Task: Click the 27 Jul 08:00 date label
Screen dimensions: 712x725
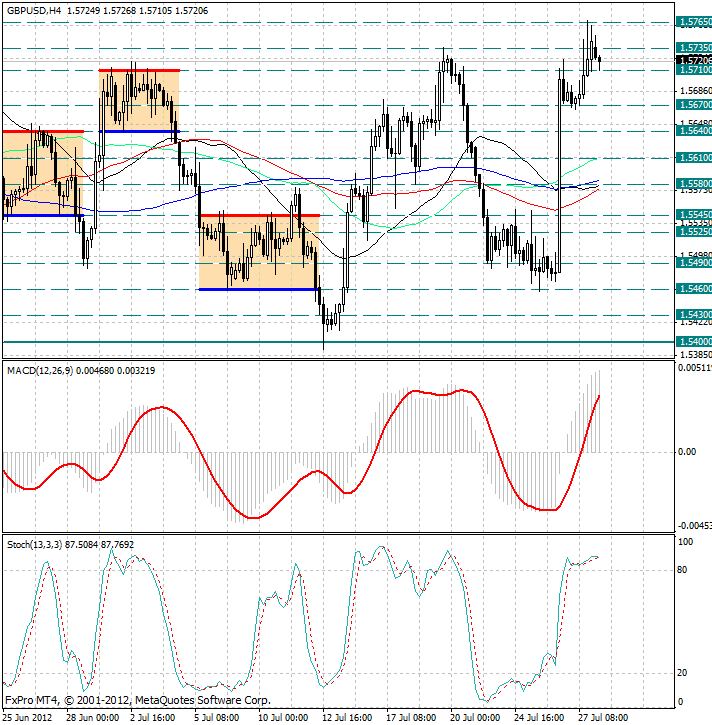Action: pyautogui.click(x=603, y=718)
